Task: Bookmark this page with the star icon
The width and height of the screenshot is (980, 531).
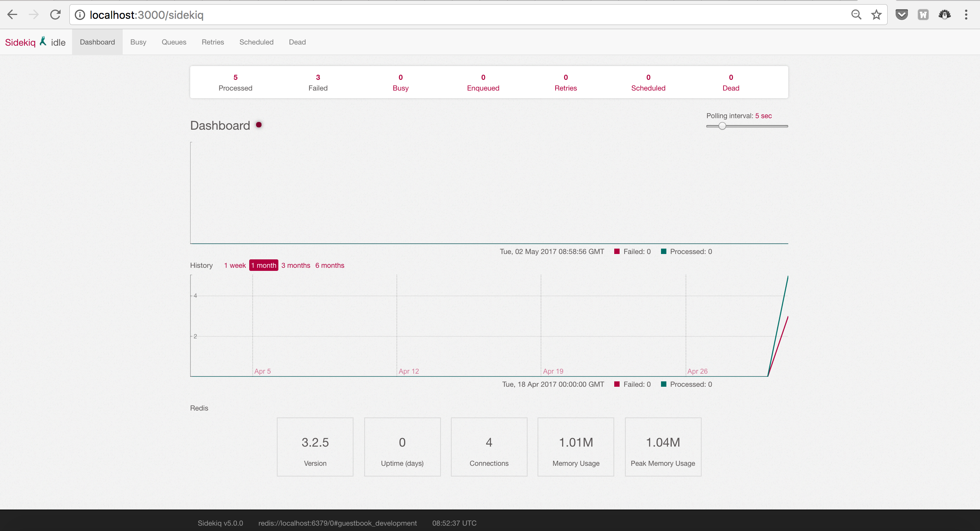Action: [876, 15]
